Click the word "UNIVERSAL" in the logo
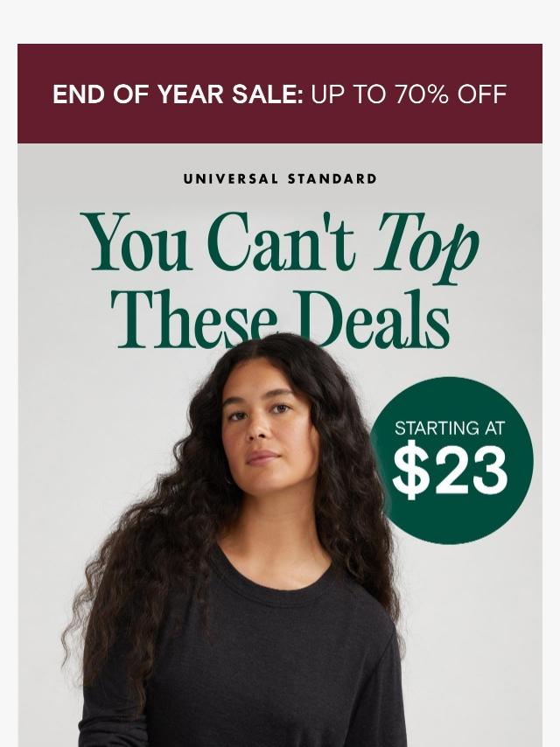The image size is (560, 747). coord(231,179)
